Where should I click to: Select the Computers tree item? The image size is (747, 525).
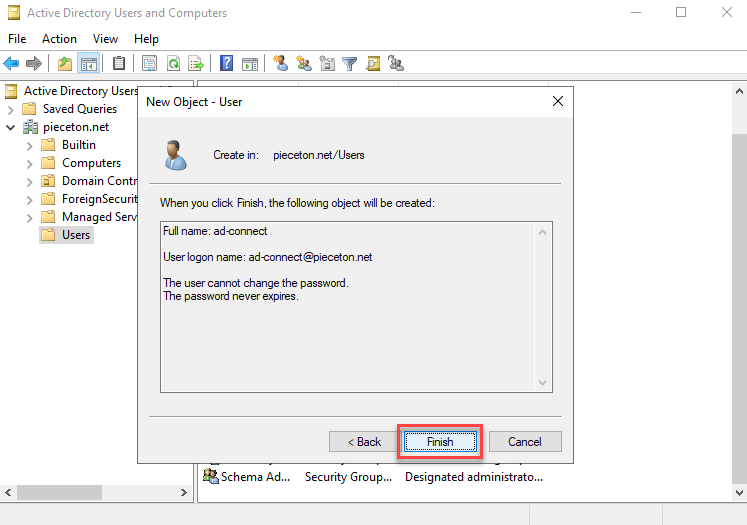[x=91, y=163]
